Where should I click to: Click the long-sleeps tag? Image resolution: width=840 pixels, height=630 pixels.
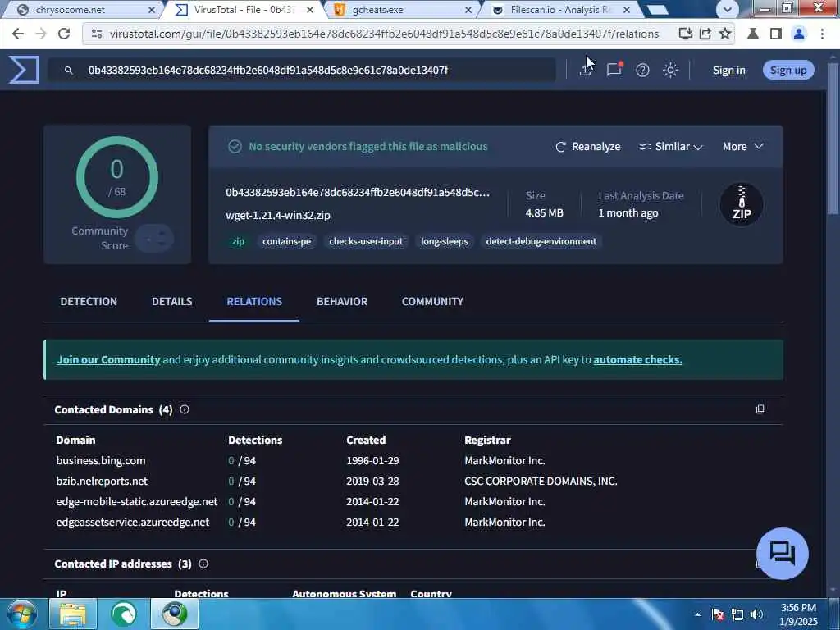[x=444, y=242]
